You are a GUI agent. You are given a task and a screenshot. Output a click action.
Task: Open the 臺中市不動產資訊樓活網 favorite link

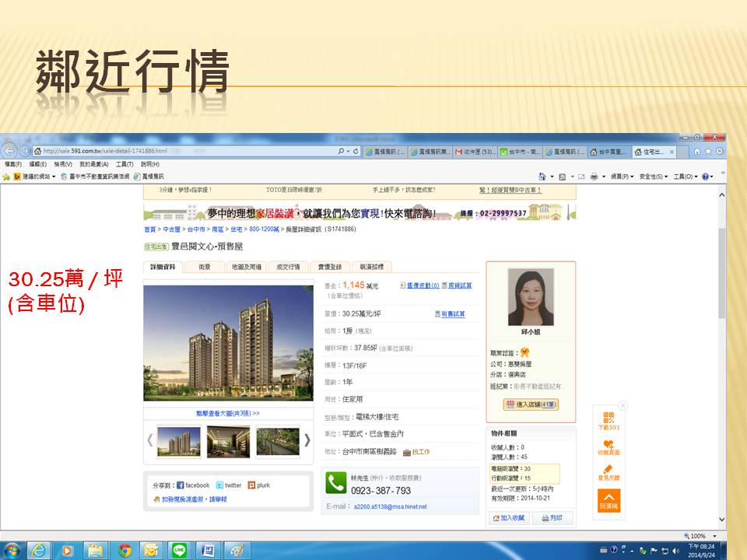point(94,177)
